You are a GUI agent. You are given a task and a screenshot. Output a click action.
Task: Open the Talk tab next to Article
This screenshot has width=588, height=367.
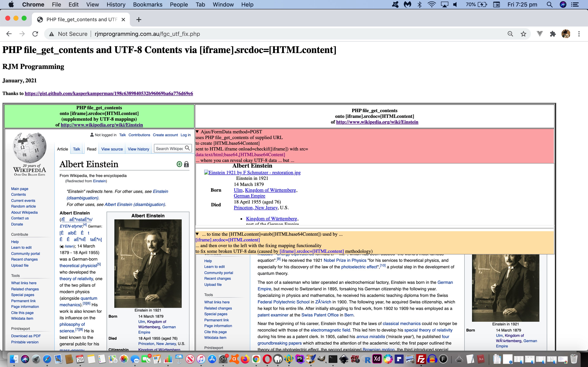[76, 149]
